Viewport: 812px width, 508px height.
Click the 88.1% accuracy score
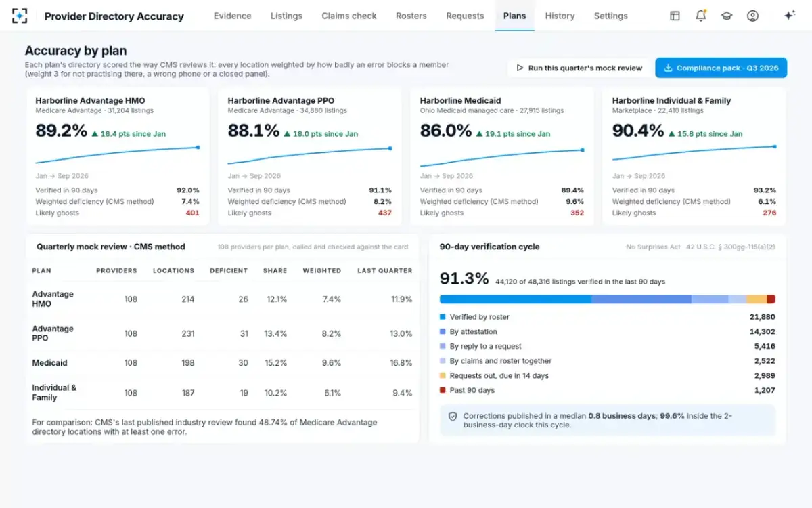tap(254, 131)
